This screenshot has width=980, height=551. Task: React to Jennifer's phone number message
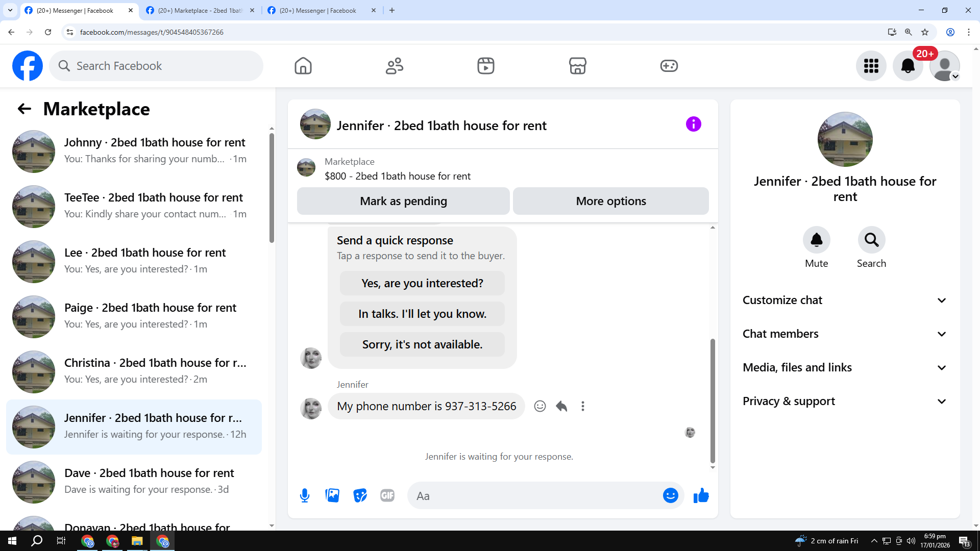pyautogui.click(x=540, y=406)
